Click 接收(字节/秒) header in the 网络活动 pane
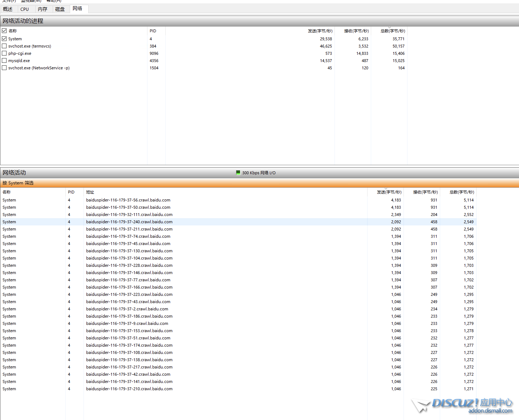This screenshot has height=420, width=519. click(x=425, y=192)
